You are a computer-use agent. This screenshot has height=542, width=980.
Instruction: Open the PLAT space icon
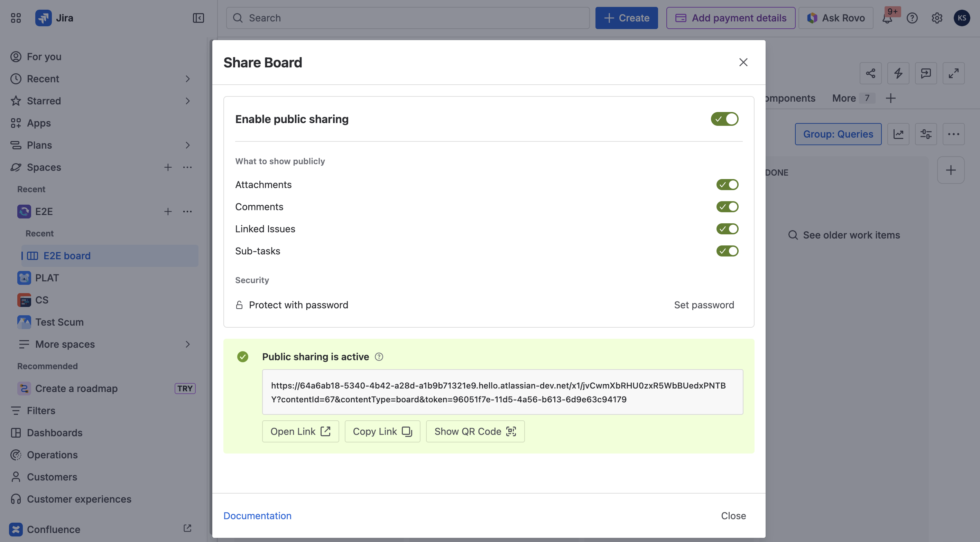point(24,278)
